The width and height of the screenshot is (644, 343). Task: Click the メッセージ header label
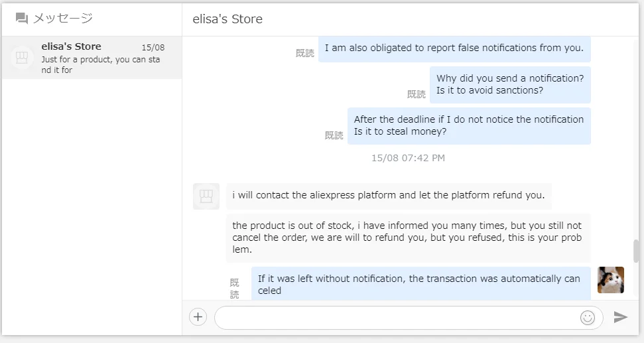(x=63, y=19)
